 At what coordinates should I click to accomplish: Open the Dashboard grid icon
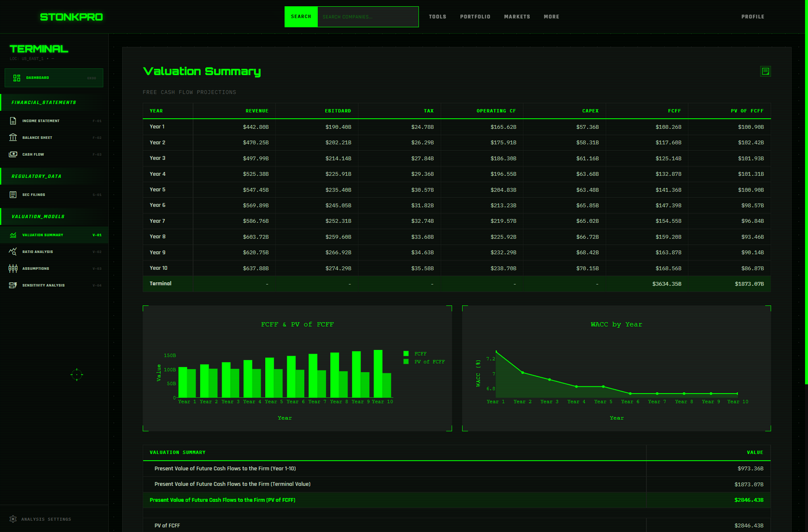tap(17, 78)
